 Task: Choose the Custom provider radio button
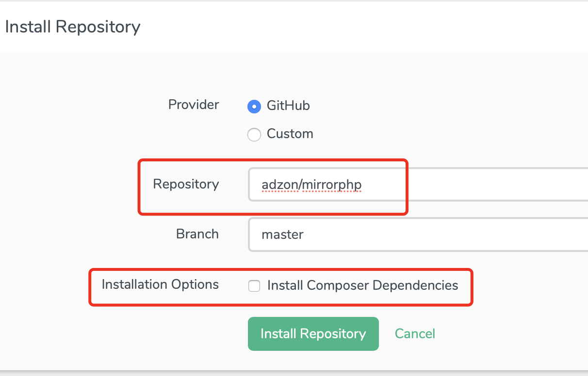(x=254, y=134)
